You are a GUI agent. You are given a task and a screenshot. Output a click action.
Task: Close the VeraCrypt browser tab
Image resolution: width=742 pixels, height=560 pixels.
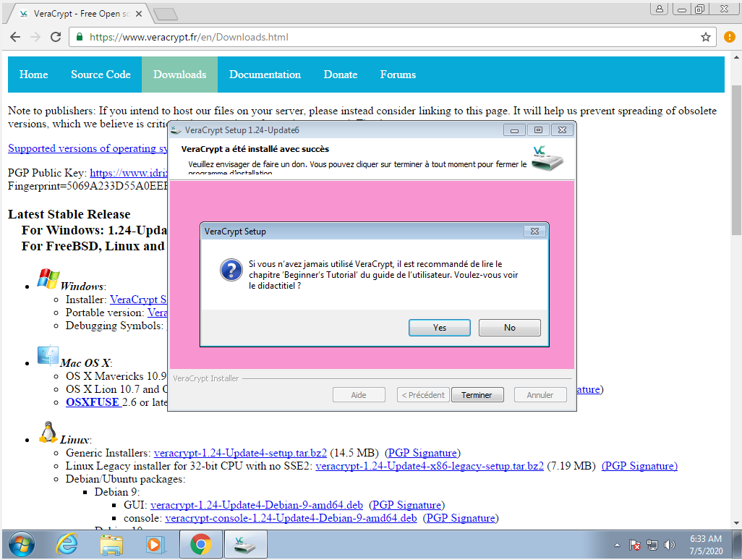tap(139, 14)
